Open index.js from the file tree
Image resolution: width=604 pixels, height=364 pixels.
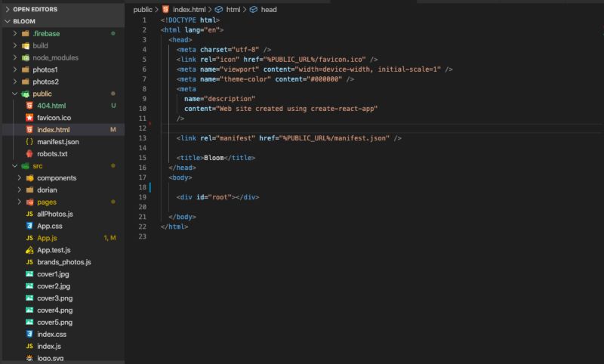pos(49,346)
